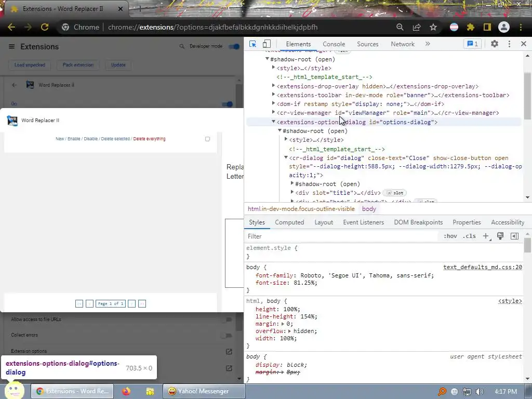This screenshot has height=399, width=532.
Task: Expand dom-if restamp node
Action: 273,103
